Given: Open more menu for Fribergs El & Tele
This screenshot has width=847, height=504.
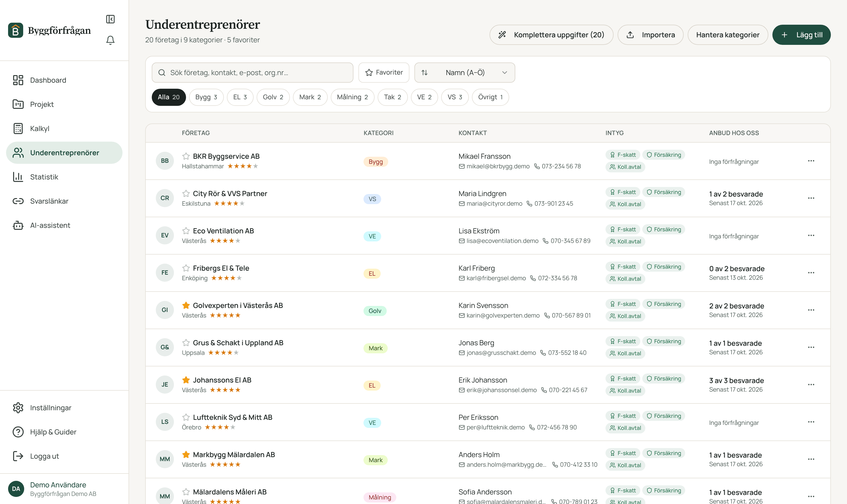Looking at the screenshot, I should (811, 273).
